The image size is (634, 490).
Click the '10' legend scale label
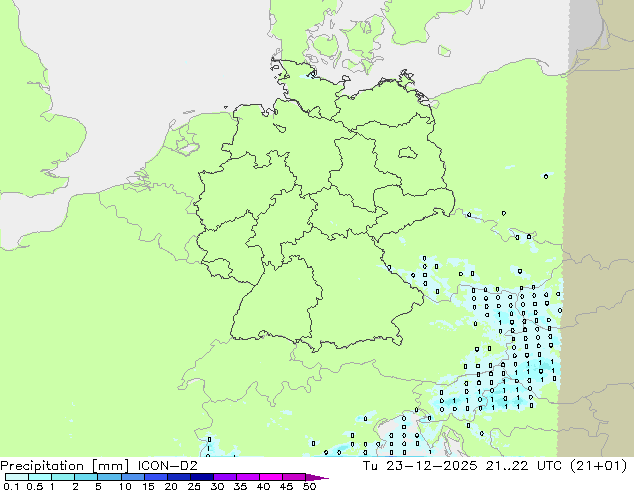point(125,486)
